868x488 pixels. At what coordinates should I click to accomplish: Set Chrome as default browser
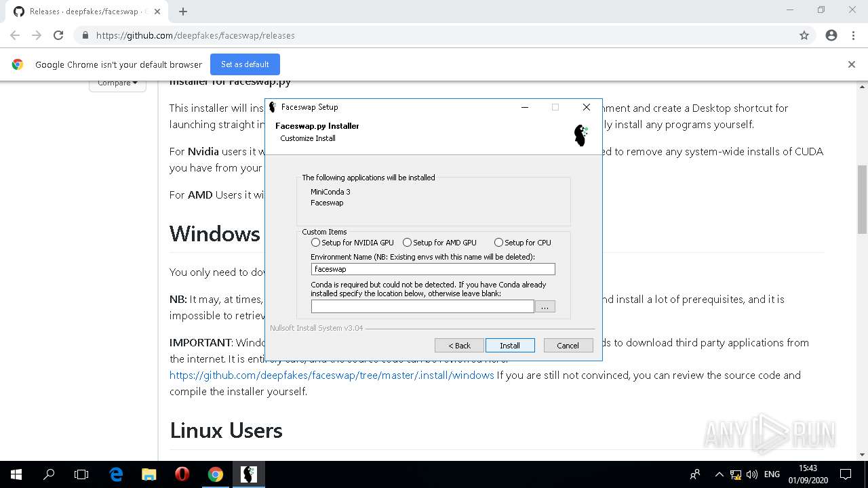245,64
